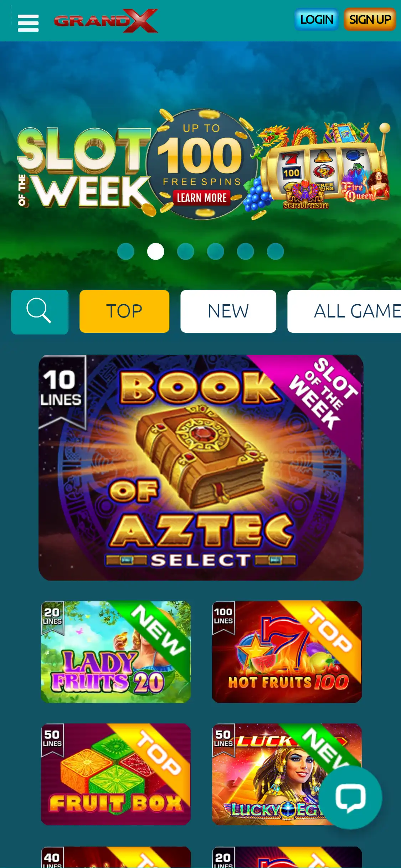Viewport: 401px width, 868px height.
Task: Switch to the ALL GAMES tab
Action: point(344,311)
